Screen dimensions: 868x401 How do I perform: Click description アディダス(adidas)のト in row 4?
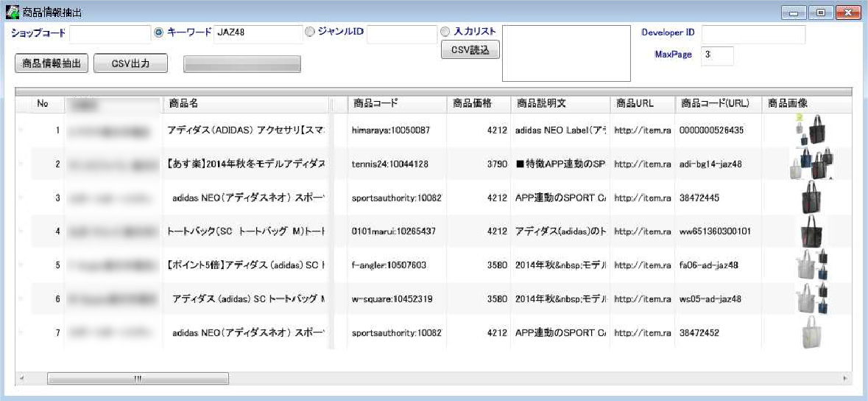point(560,231)
